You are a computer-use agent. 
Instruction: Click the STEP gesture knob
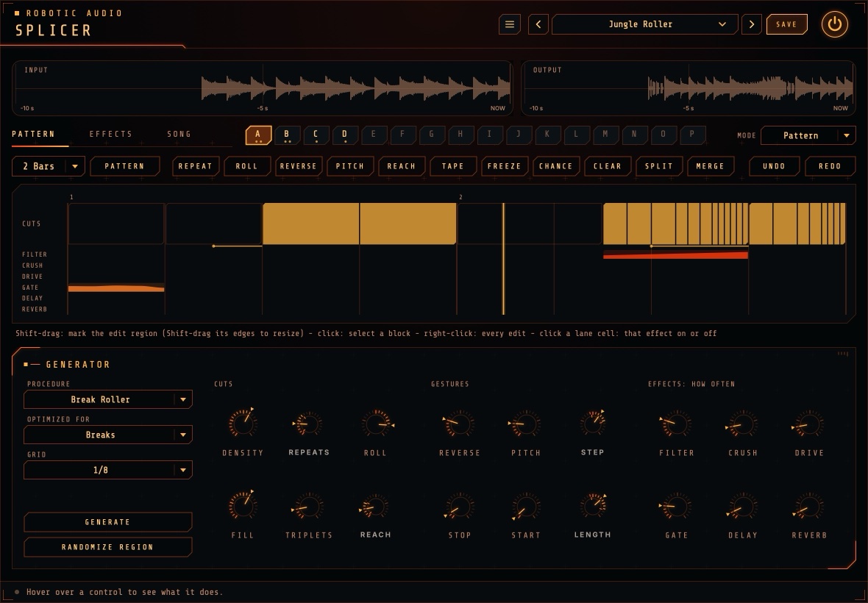point(592,424)
